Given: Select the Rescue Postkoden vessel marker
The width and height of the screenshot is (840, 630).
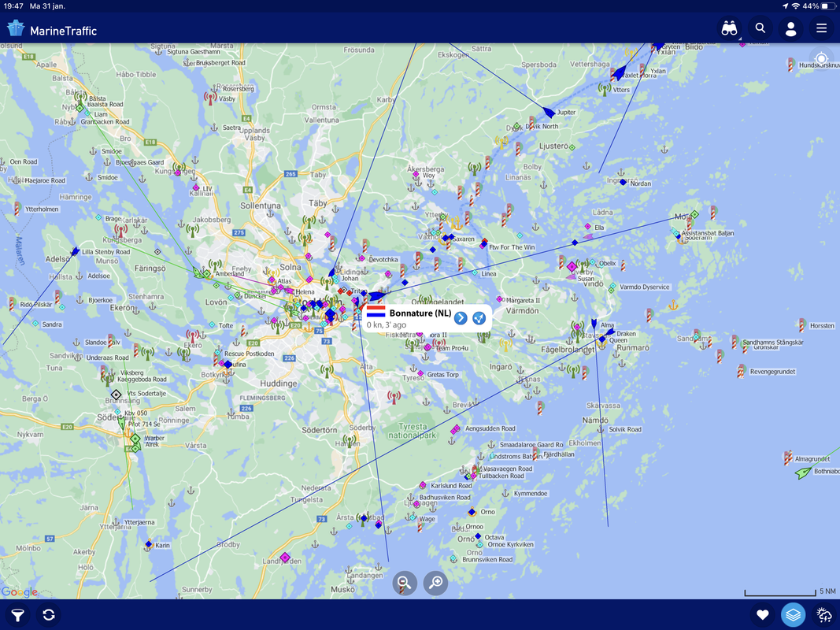Looking at the screenshot, I should [217, 353].
